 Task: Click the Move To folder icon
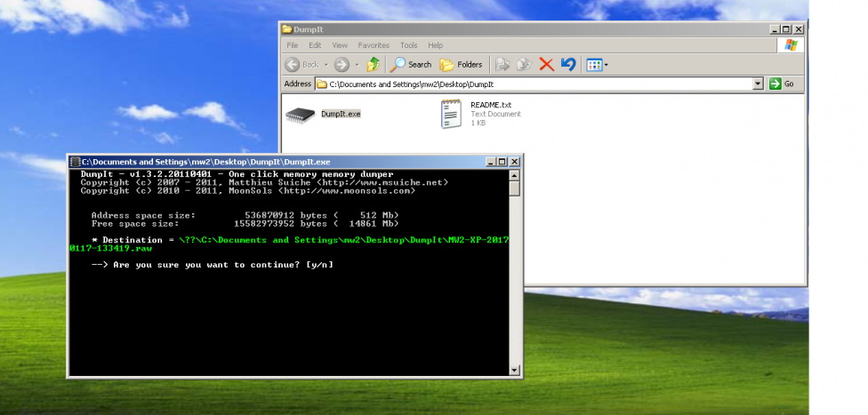tap(502, 64)
